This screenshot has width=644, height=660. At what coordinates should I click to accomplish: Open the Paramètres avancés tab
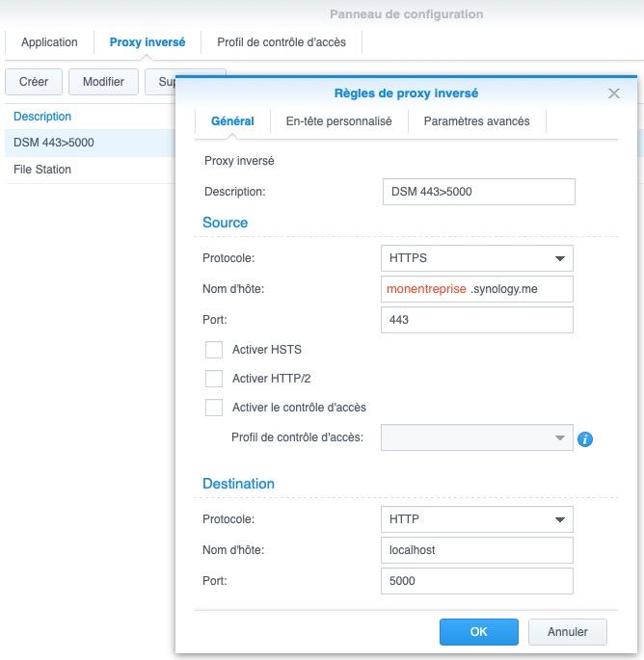point(476,121)
